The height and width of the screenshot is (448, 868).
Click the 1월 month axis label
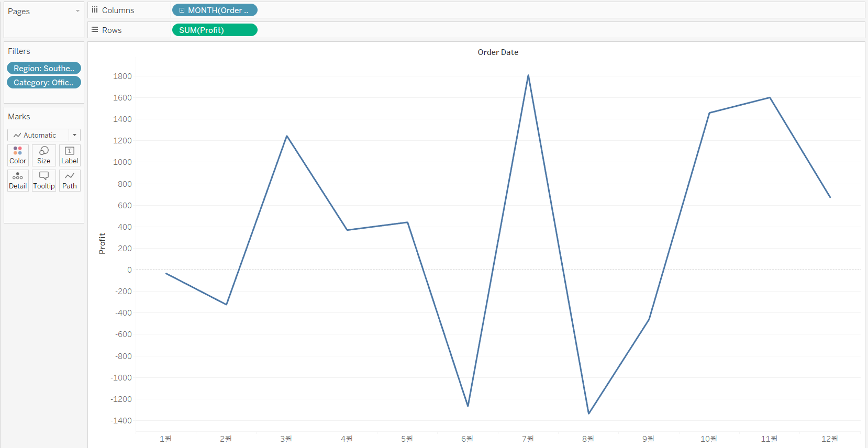pos(165,439)
